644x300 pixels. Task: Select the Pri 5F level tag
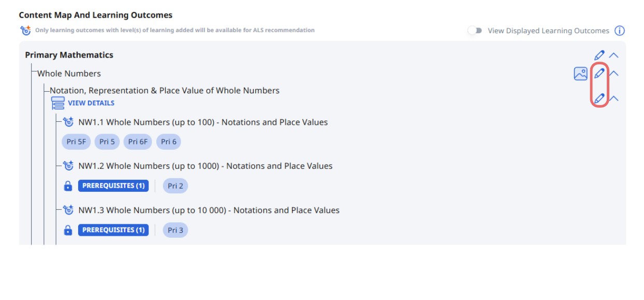[x=76, y=142]
